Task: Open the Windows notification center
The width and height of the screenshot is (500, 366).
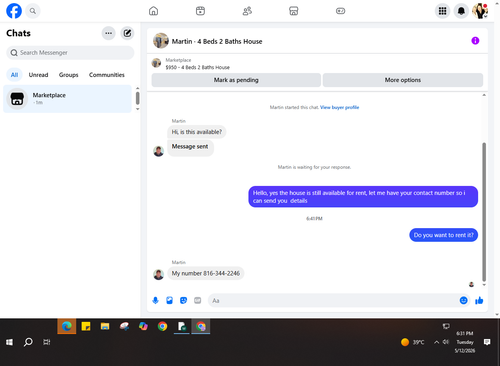Action: tap(487, 342)
